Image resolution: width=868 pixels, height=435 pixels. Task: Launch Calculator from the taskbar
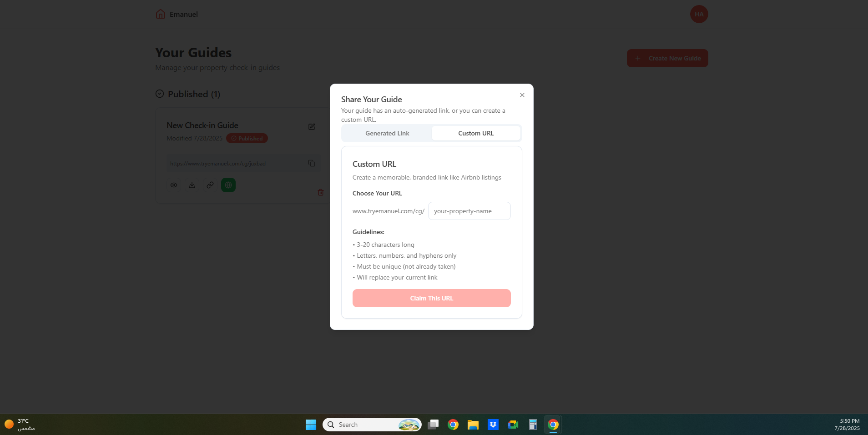click(x=533, y=425)
